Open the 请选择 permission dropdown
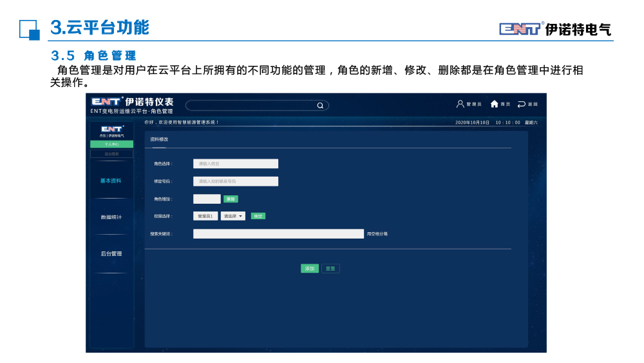 [x=232, y=216]
